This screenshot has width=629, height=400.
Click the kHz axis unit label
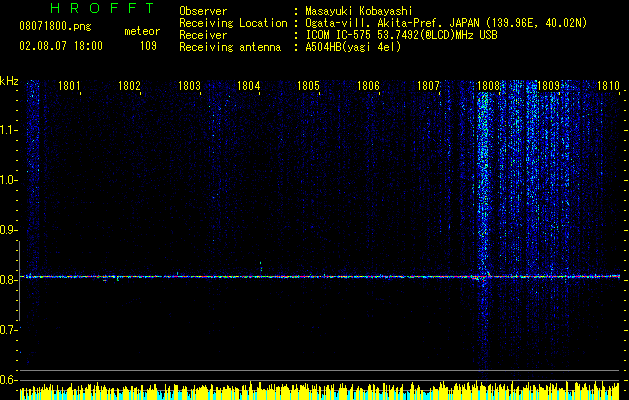pos(9,81)
